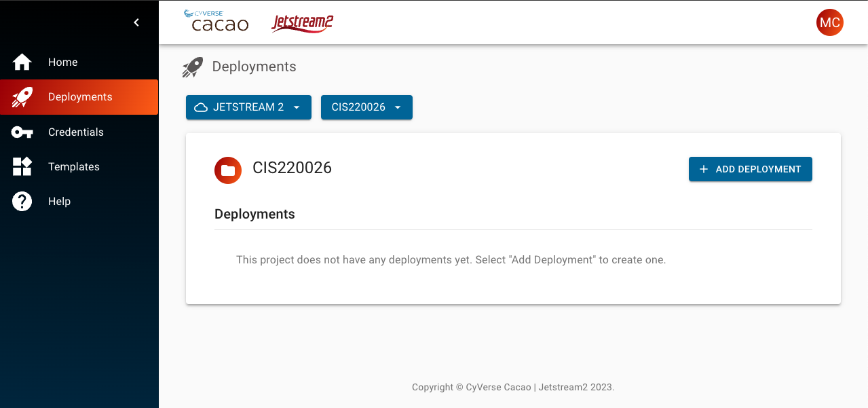Click the CIS220026 project title

coord(292,168)
